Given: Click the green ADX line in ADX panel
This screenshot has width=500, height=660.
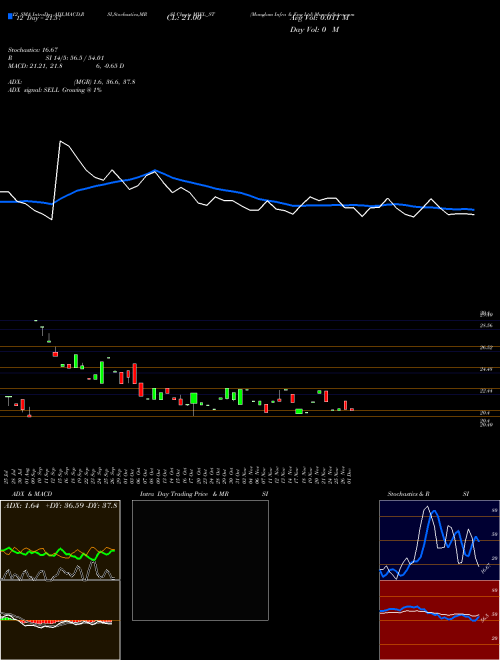Looking at the screenshot, I should point(59,552).
